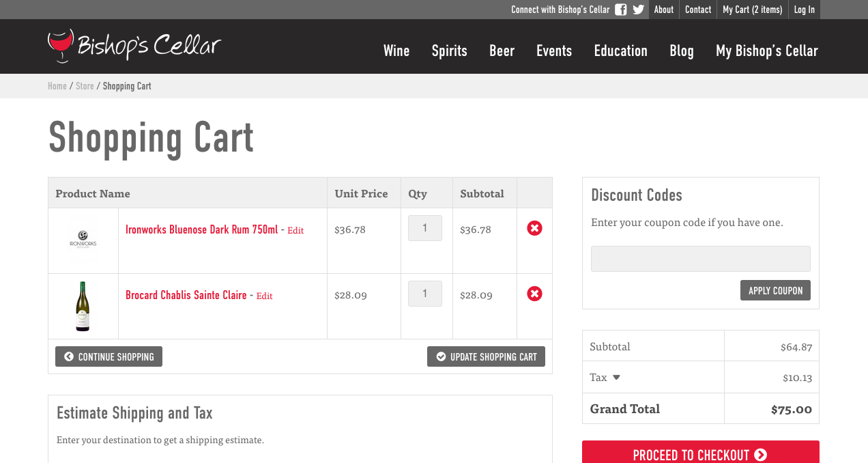Click the Brocard Chablis bottle thumbnail
Image resolution: width=868 pixels, height=463 pixels.
tap(83, 306)
